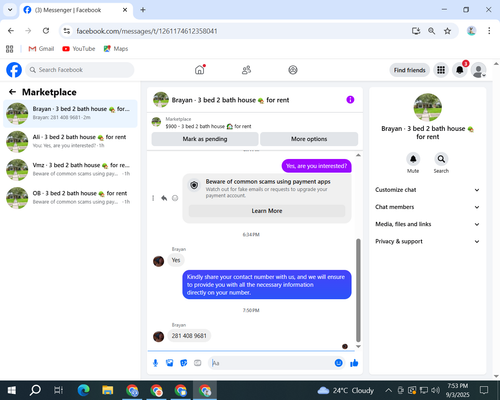Open the Brayan 3 bed 2 bath conversation
The height and width of the screenshot is (400, 500).
(x=70, y=113)
